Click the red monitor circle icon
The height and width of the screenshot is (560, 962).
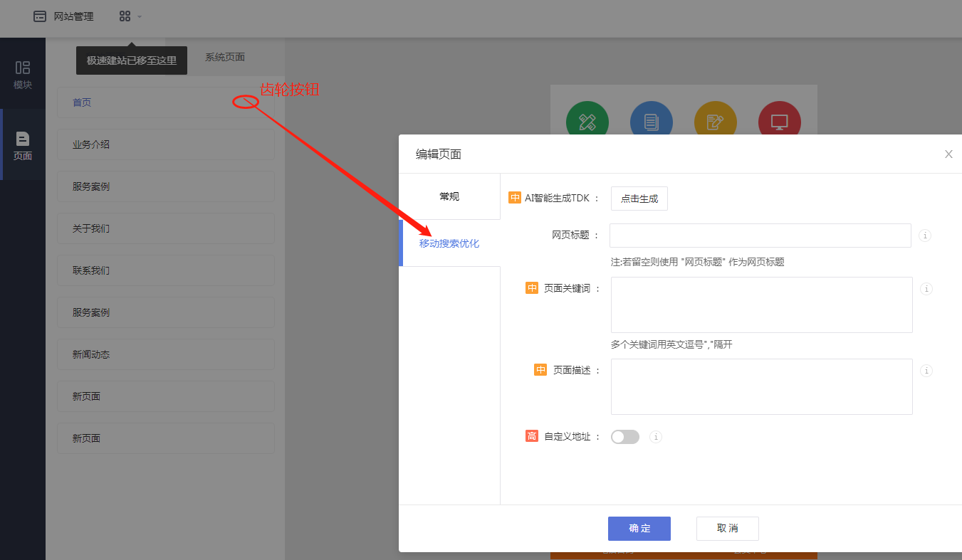tap(780, 119)
